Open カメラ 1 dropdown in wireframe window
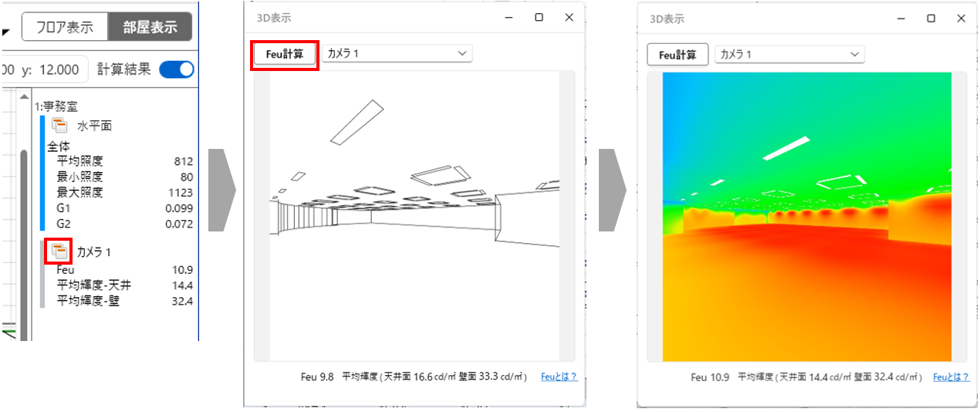The height and width of the screenshot is (412, 980). [397, 53]
